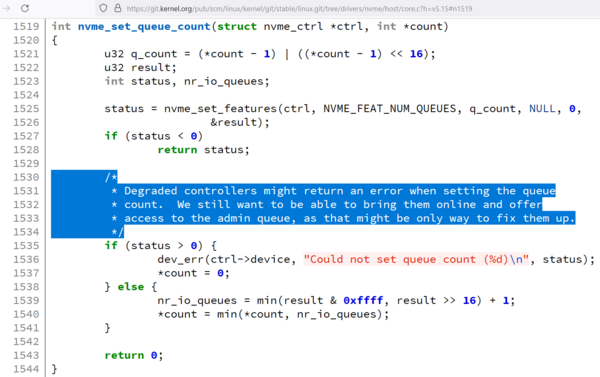Open line number 1525 link
This screenshot has width=600, height=377.
coord(26,109)
